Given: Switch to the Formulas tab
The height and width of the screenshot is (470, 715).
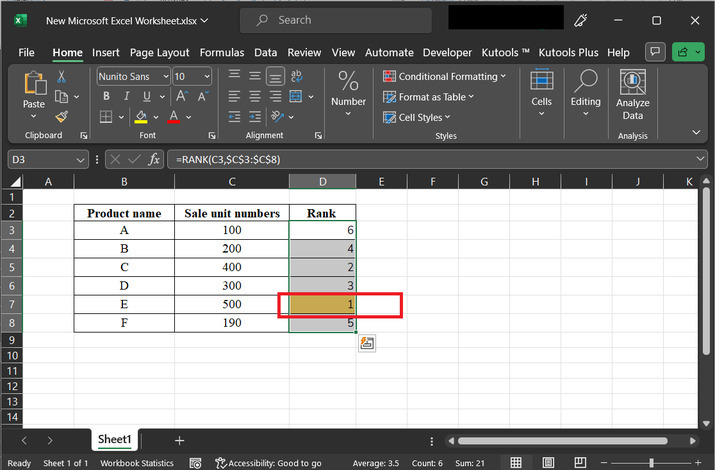Looking at the screenshot, I should tap(222, 52).
